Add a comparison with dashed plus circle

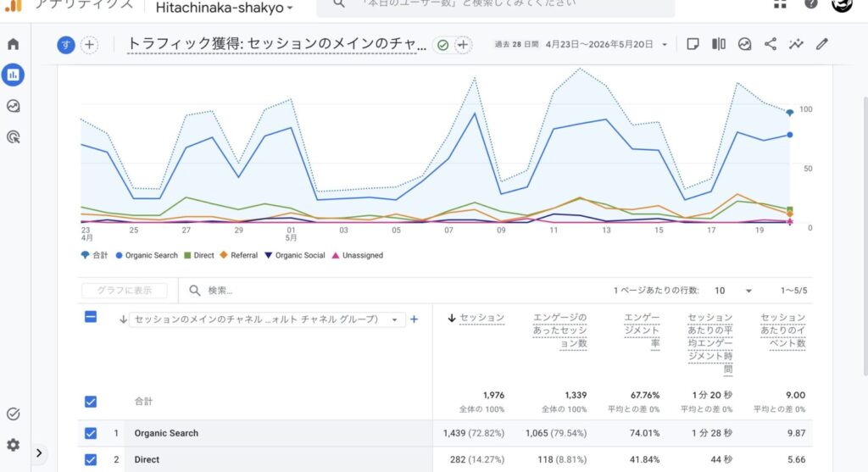pos(89,45)
